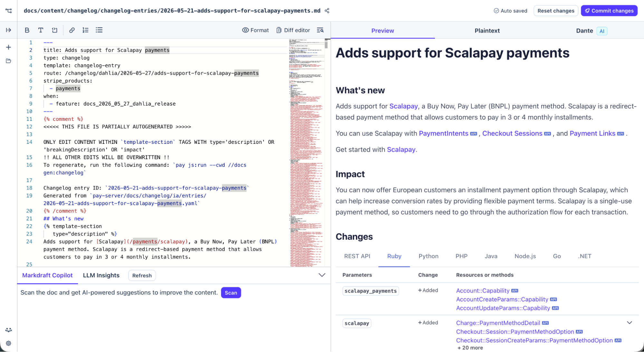Click the Commit changes button
This screenshot has height=352, width=644.
point(609,11)
